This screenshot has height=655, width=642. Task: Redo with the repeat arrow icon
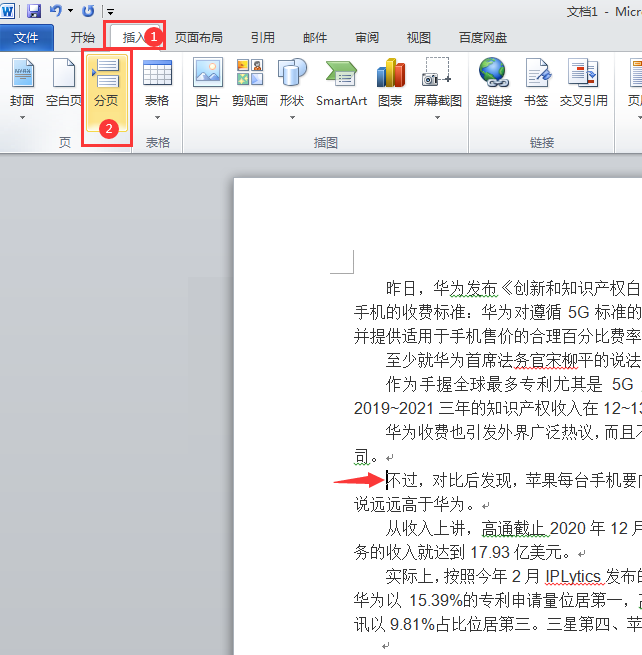click(88, 11)
